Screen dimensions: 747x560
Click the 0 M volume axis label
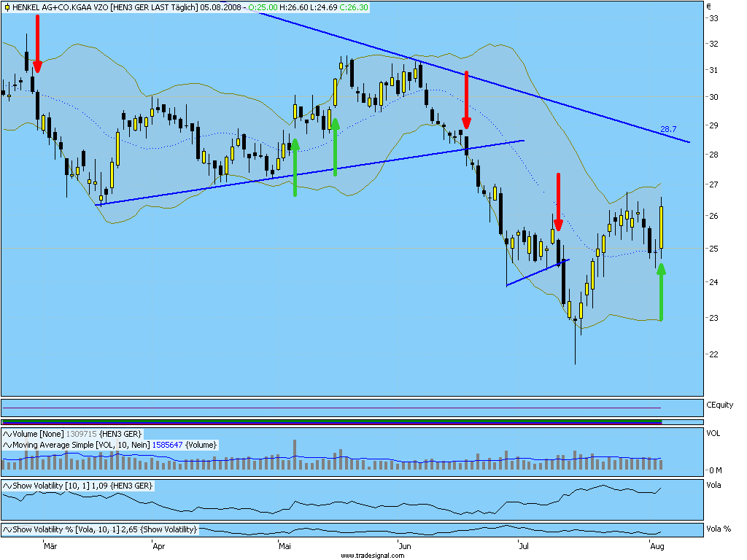(x=715, y=470)
